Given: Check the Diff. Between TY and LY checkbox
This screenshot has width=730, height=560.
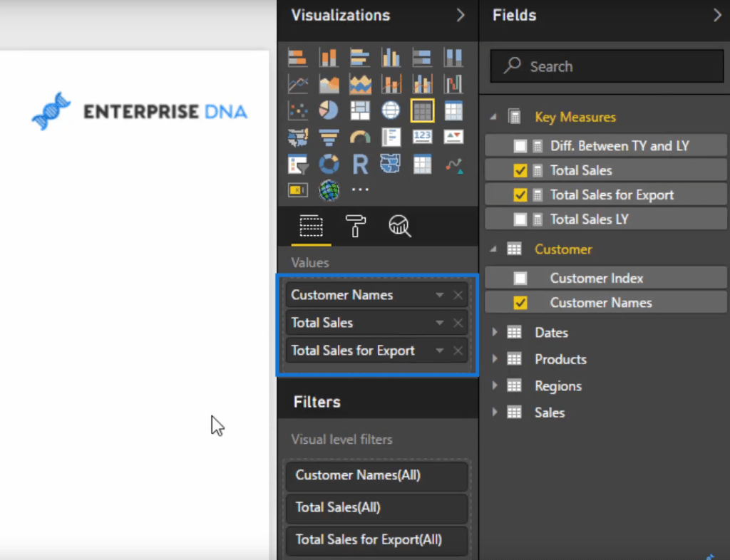Looking at the screenshot, I should click(x=520, y=146).
